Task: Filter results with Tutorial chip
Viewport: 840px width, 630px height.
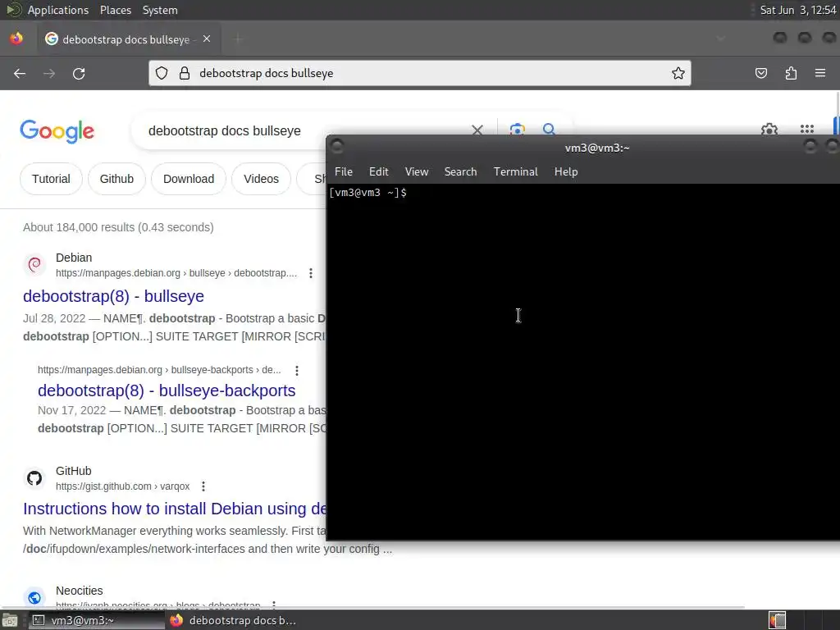Action: (x=51, y=179)
